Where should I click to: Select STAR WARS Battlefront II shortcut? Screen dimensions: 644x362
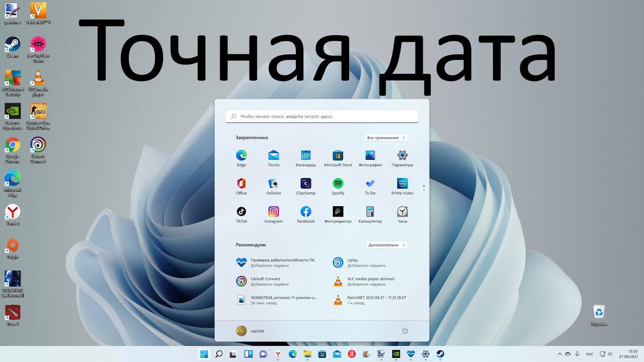[13, 284]
